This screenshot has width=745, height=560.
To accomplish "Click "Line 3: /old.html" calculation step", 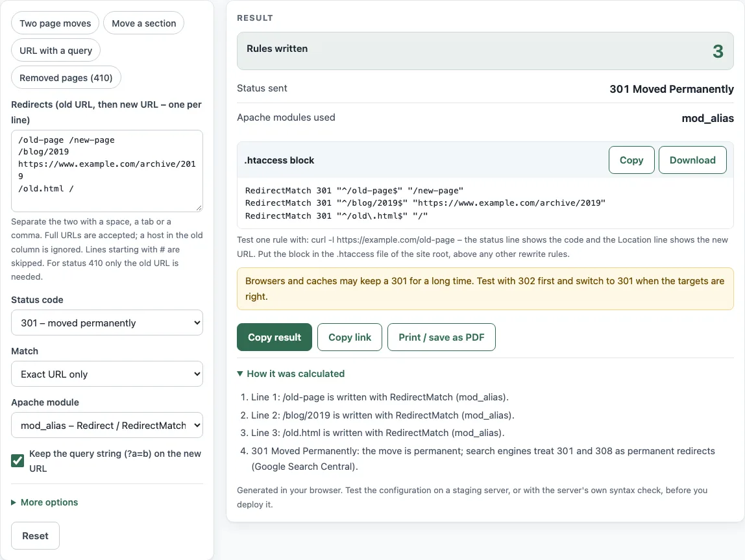I will coord(378,433).
